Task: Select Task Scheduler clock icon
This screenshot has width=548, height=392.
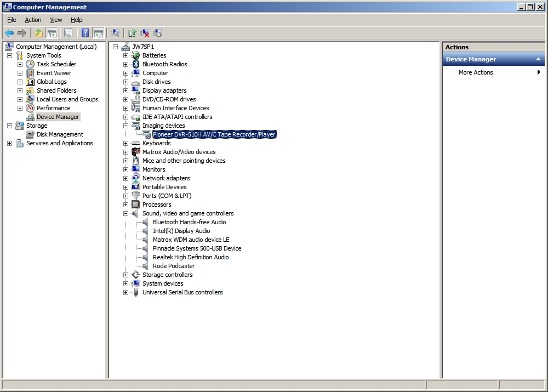Action: (x=30, y=64)
